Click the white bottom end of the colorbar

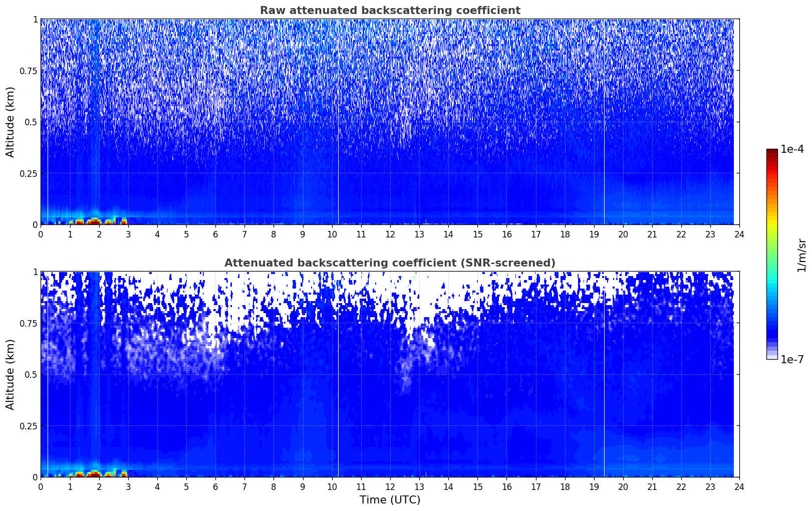772,357
